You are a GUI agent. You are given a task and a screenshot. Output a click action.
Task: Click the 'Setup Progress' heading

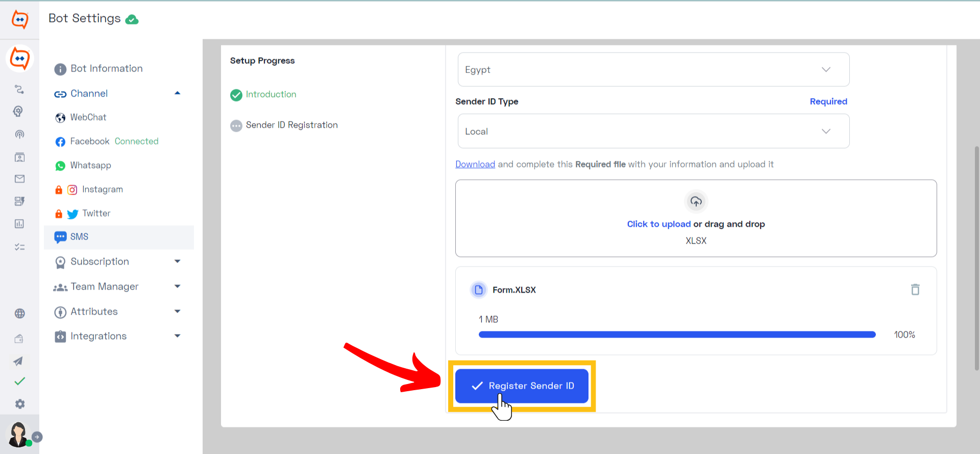[x=262, y=61]
